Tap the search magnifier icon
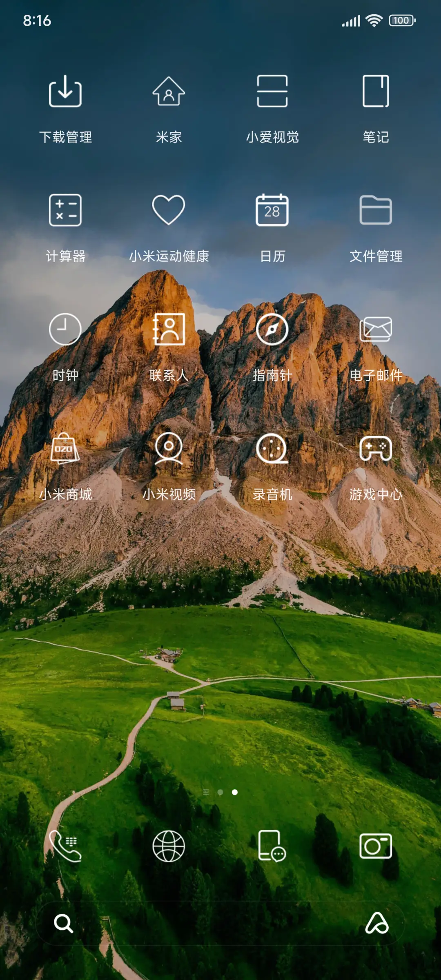The height and width of the screenshot is (980, 441). click(63, 923)
